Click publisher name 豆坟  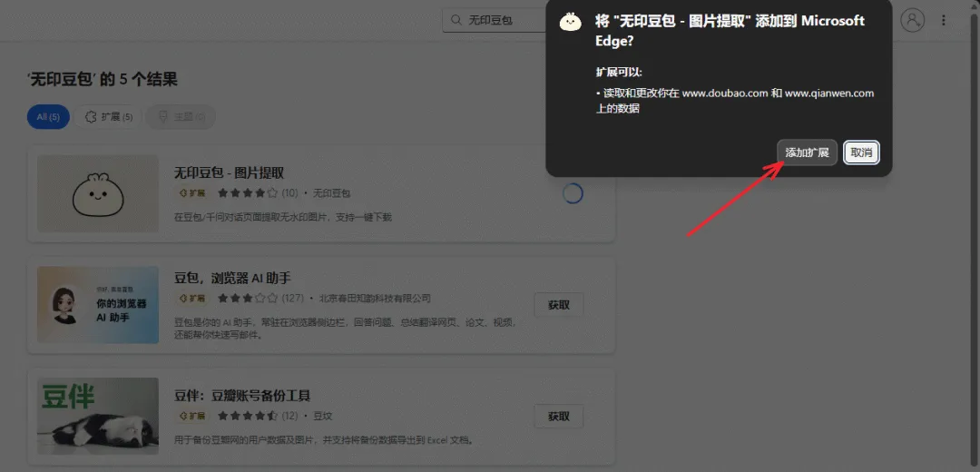click(x=322, y=416)
